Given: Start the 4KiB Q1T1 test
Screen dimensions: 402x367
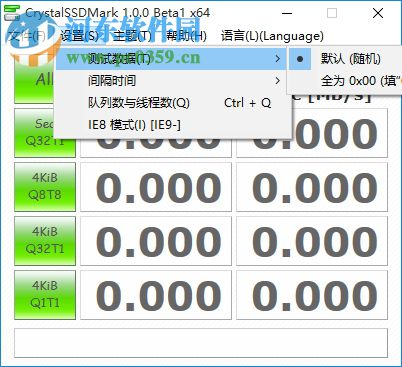Looking at the screenshot, I should (x=45, y=295).
